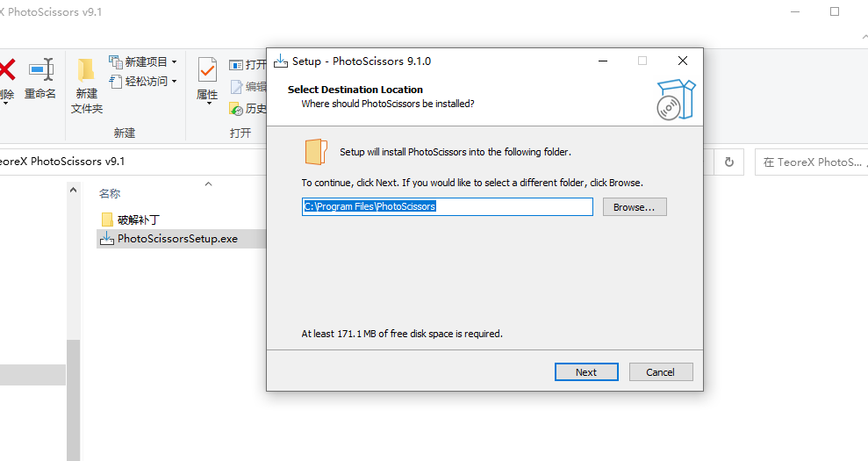Image resolution: width=868 pixels, height=461 pixels.
Task: Click the 打开 open button in Explorer ribbon
Action: pyautogui.click(x=248, y=65)
